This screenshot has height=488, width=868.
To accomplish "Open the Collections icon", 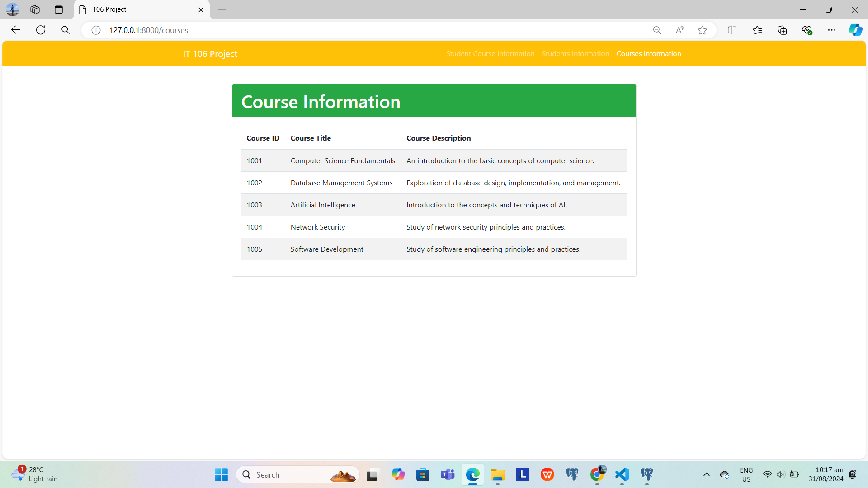I will pyautogui.click(x=782, y=30).
